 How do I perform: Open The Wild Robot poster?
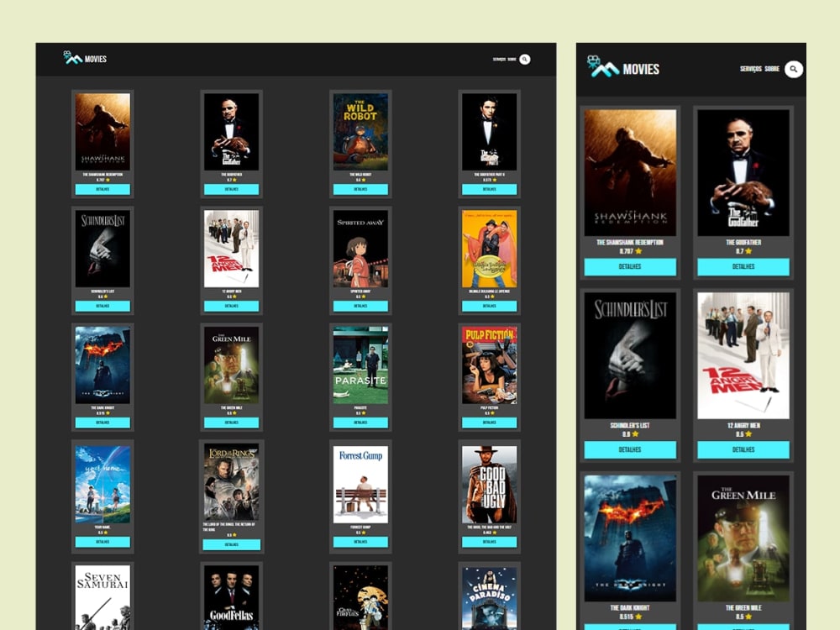(360, 132)
